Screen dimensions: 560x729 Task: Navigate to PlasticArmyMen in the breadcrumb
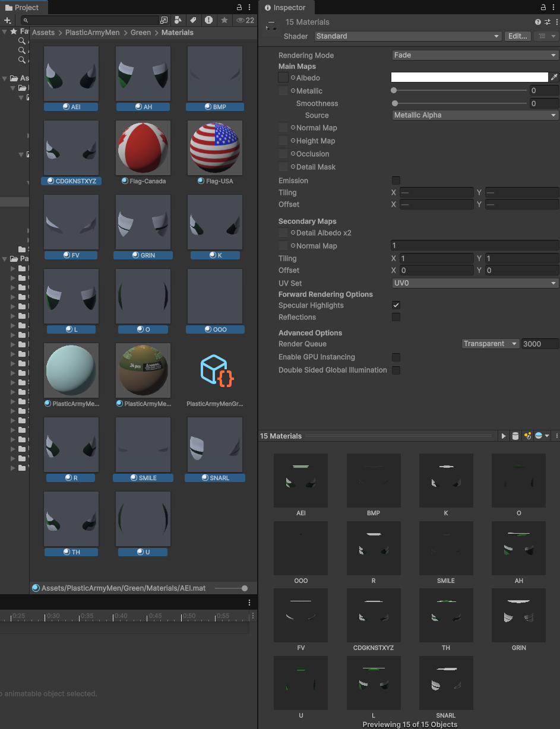pyautogui.click(x=93, y=33)
